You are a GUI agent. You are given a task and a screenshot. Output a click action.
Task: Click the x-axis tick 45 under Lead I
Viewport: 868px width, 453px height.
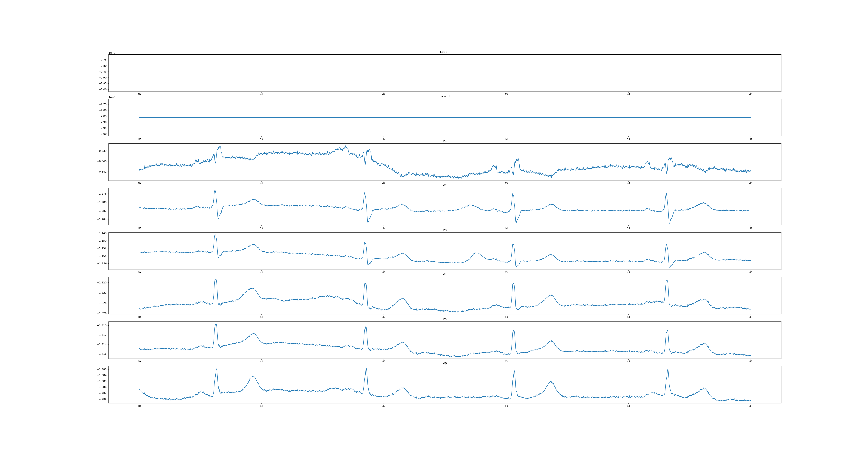(751, 94)
